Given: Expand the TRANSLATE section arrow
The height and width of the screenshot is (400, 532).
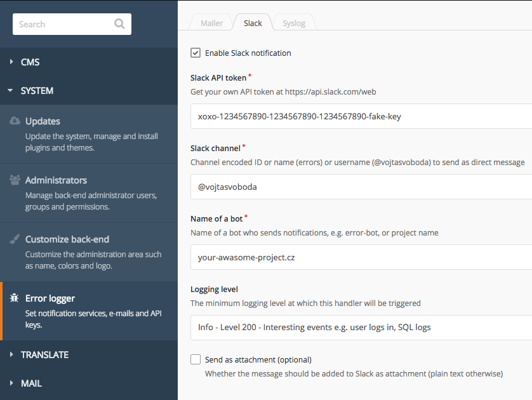Looking at the screenshot, I should tap(11, 354).
